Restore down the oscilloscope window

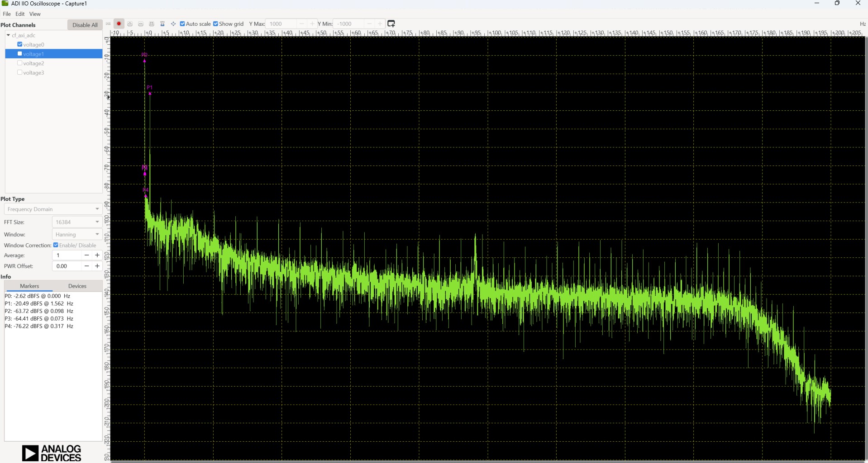[837, 3]
